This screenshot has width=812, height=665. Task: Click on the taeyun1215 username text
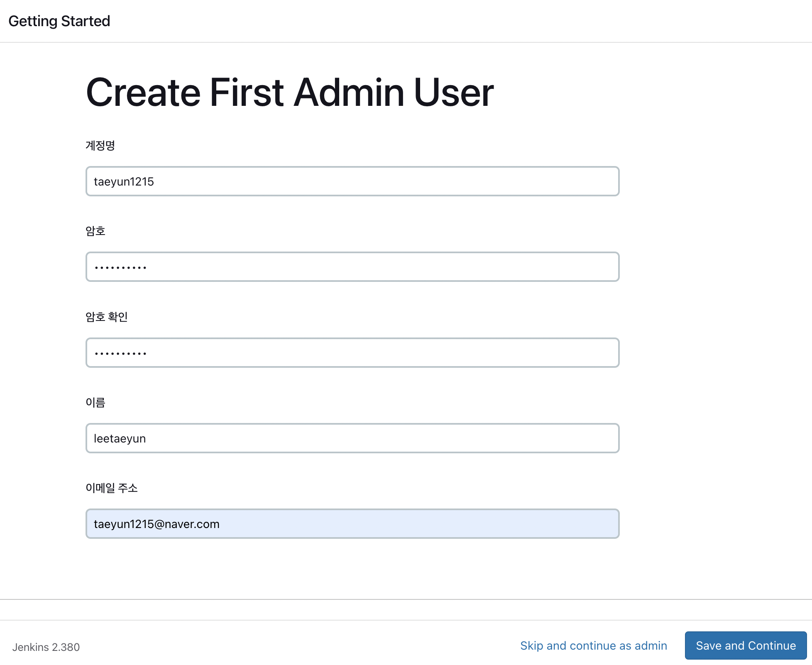point(124,182)
